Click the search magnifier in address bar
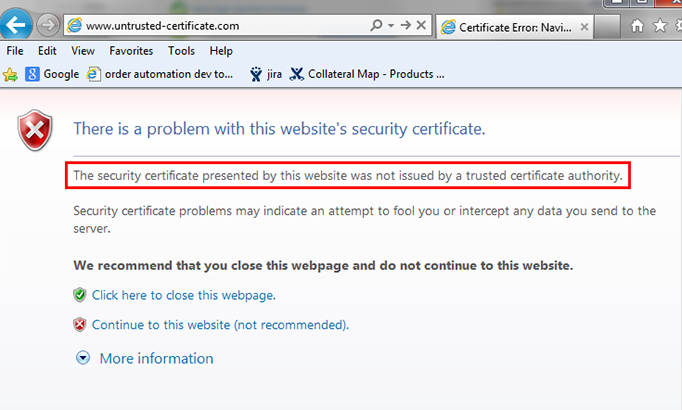 click(376, 25)
